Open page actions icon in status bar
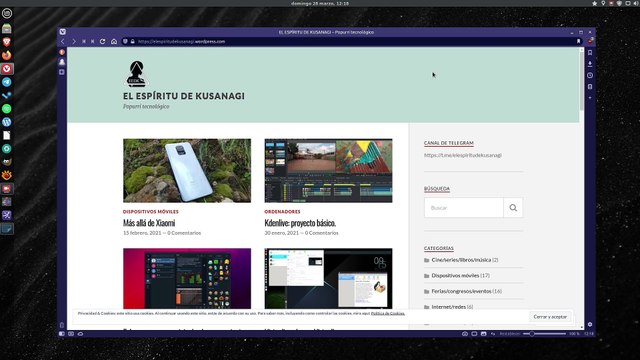640x360 pixels. click(493, 334)
